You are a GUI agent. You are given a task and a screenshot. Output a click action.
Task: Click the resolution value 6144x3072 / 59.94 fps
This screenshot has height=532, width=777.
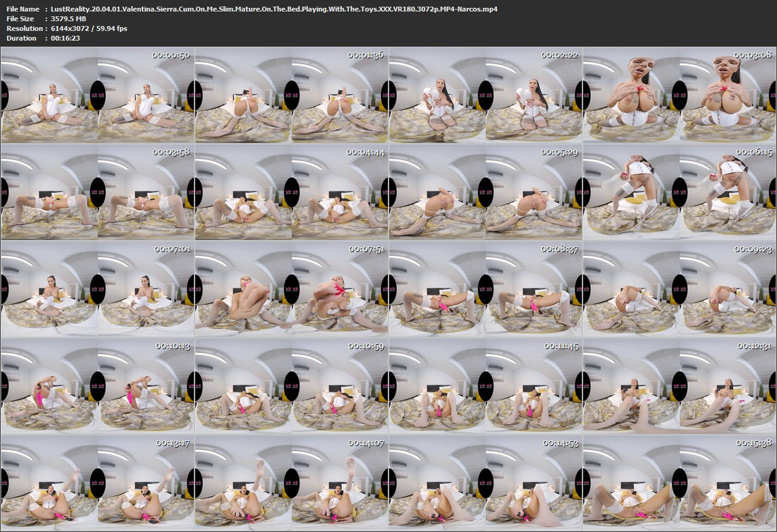pyautogui.click(x=88, y=28)
